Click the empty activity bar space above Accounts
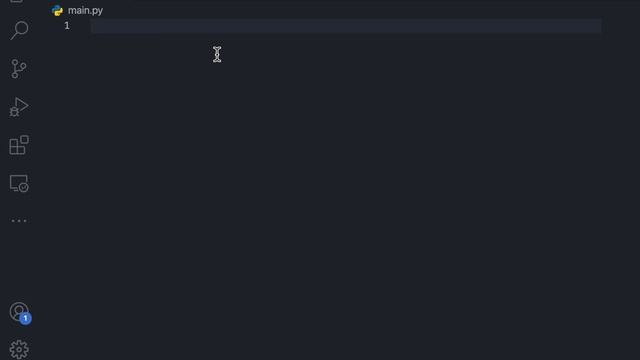640x360 pixels. (x=19, y=265)
